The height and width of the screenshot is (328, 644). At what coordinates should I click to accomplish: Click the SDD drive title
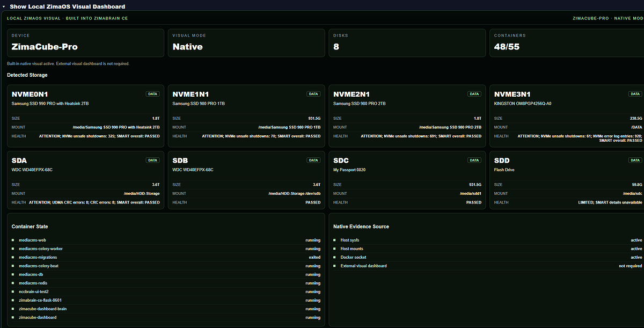(x=502, y=161)
